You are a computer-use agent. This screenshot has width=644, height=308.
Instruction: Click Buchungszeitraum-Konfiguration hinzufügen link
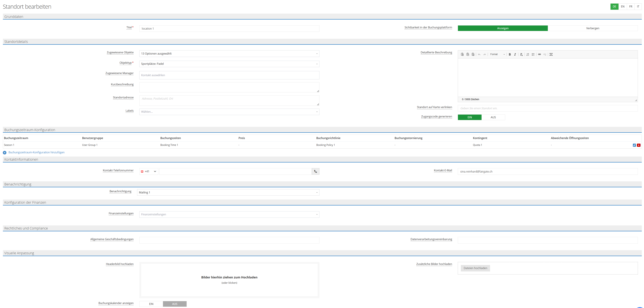[37, 152]
